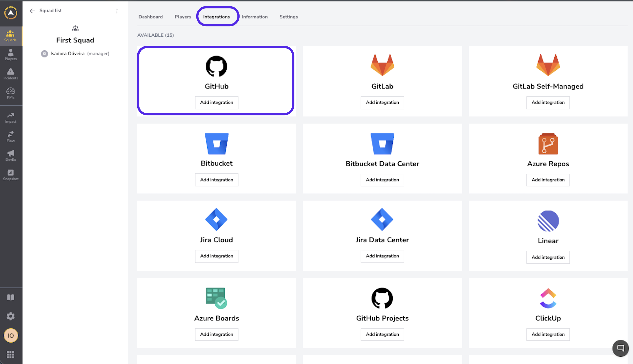Add integration for Jira Cloud

[217, 256]
